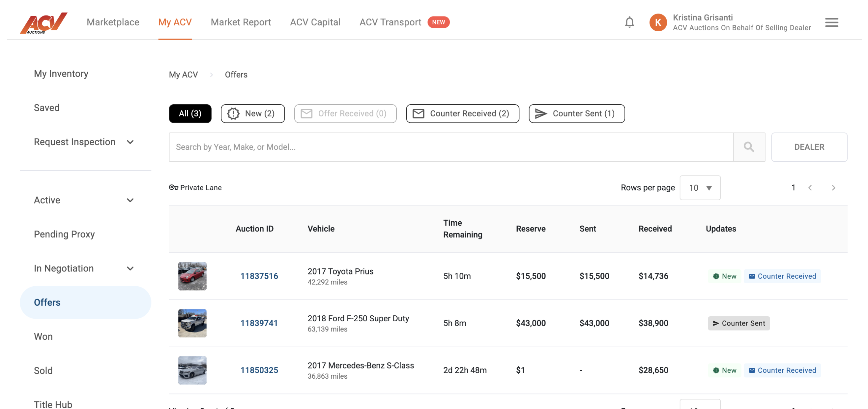868x409 pixels.
Task: Open Title Hub
Action: click(53, 404)
